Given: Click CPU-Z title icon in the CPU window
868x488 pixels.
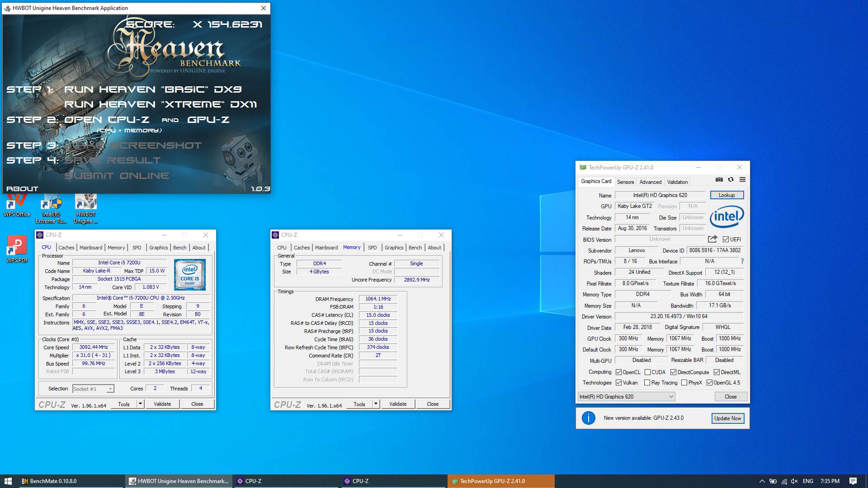Looking at the screenshot, I should [x=40, y=235].
